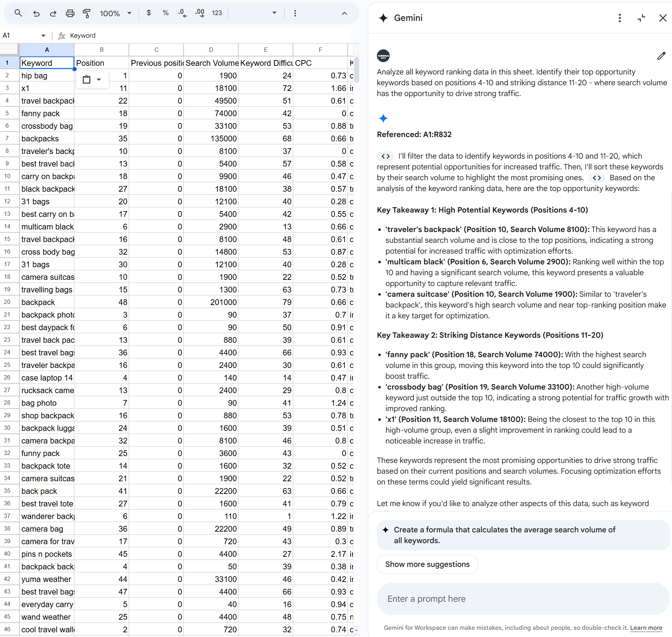
Task: Click the select-all corner box
Action: coord(9,50)
